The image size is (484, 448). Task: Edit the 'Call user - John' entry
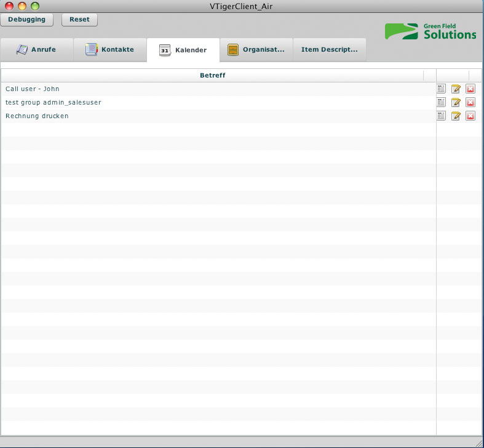tap(456, 89)
